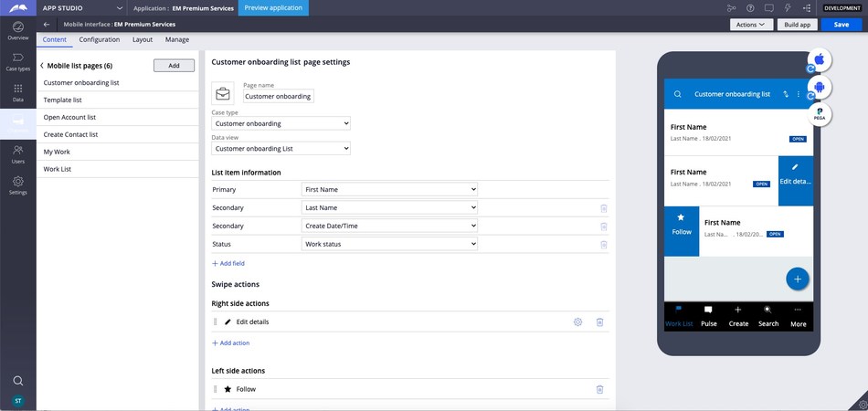Delete the Follow left side action
868x411 pixels.
point(599,389)
